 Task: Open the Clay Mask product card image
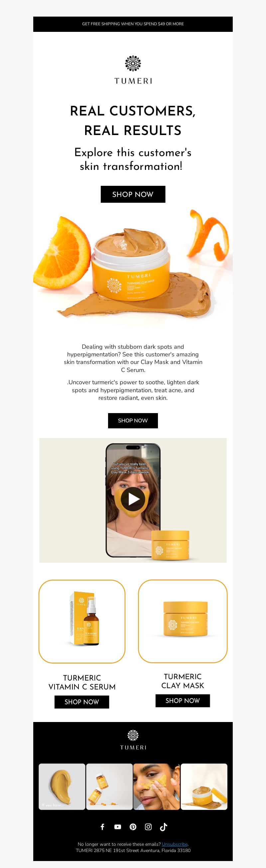click(183, 621)
